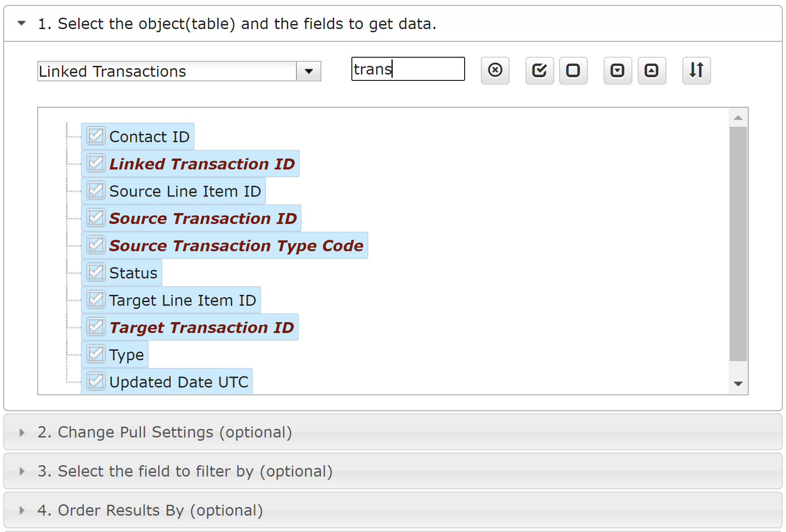786x532 pixels.
Task: Select the Linked Transaction ID field label
Action: click(202, 164)
